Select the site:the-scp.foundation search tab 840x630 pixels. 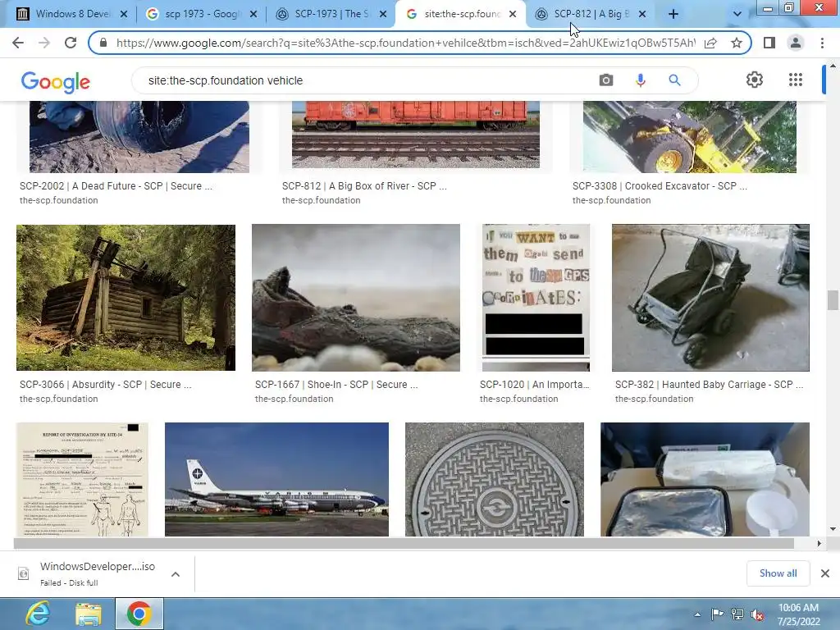(x=460, y=15)
